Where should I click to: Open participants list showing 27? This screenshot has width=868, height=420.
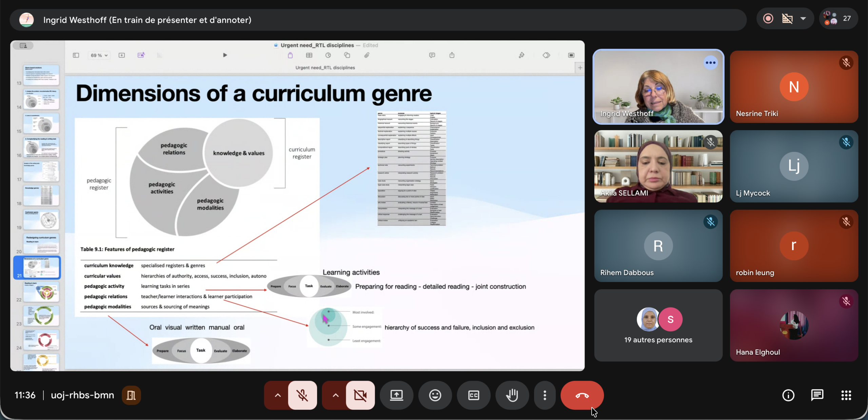839,19
